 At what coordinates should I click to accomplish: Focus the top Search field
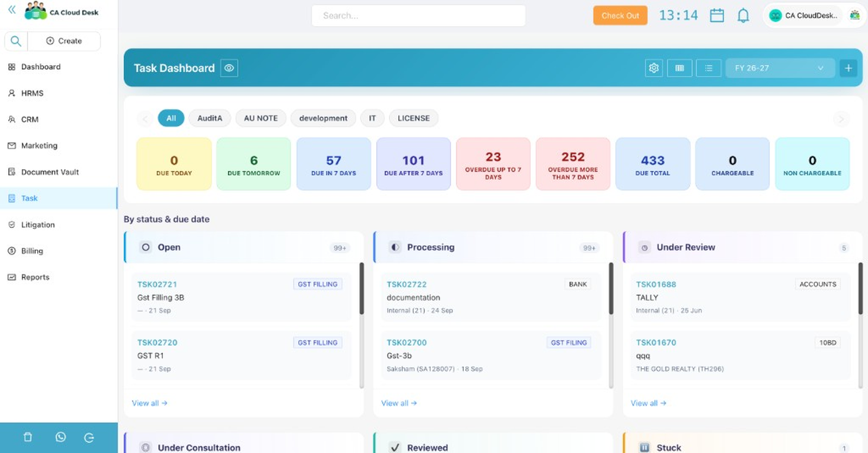point(418,16)
